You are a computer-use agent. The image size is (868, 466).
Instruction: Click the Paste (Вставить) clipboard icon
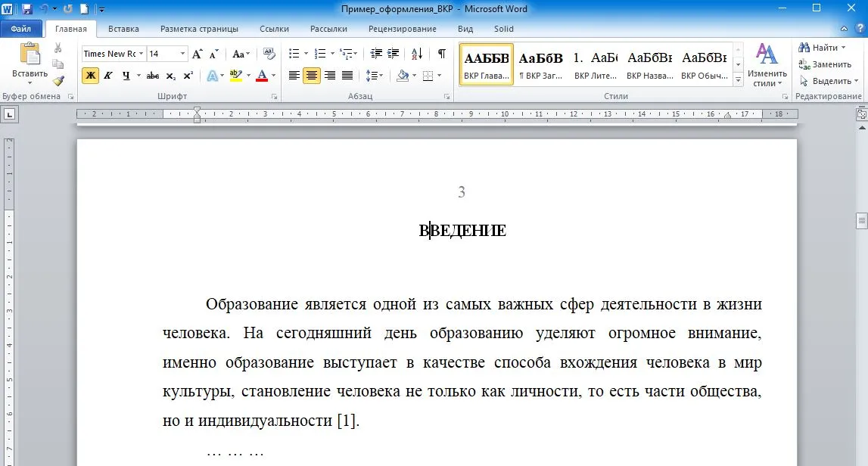point(30,55)
